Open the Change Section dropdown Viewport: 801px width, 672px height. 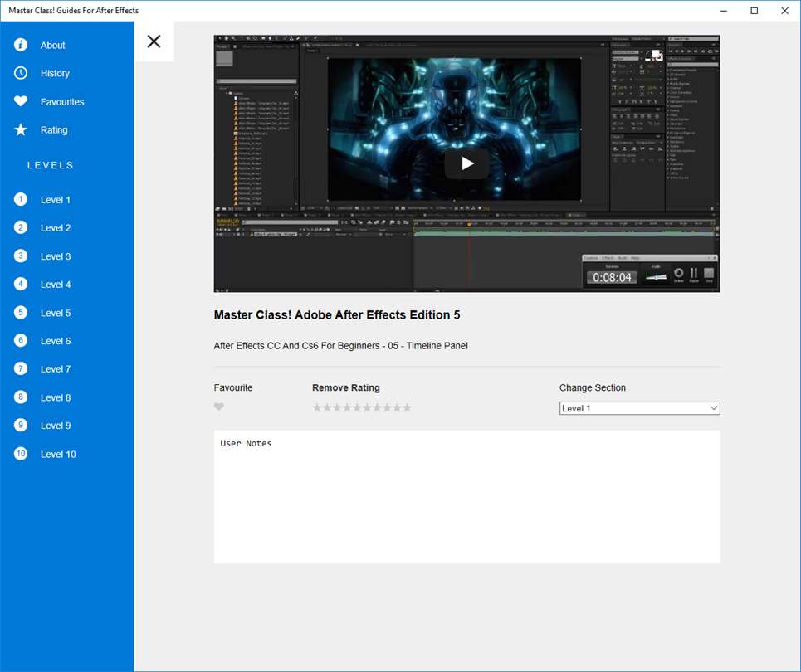(x=639, y=408)
